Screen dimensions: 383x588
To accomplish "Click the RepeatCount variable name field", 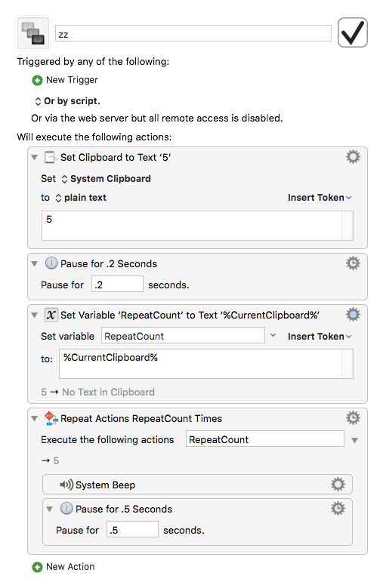I will [x=183, y=336].
